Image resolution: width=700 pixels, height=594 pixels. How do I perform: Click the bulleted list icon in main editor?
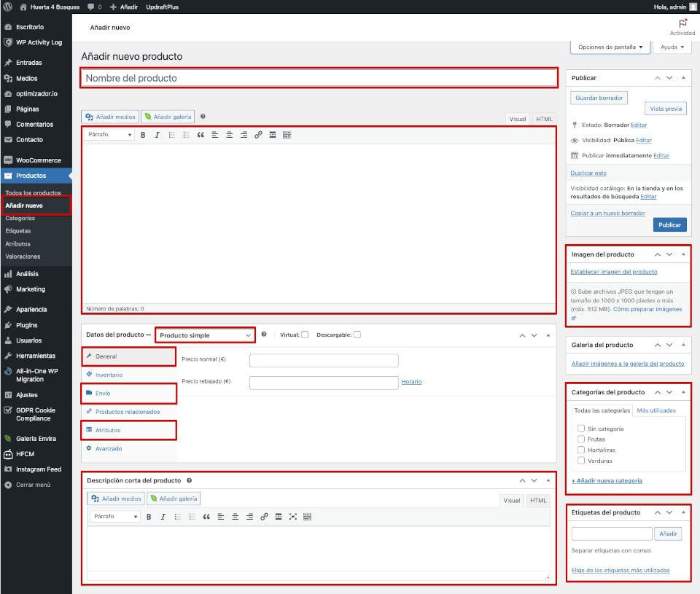(171, 135)
